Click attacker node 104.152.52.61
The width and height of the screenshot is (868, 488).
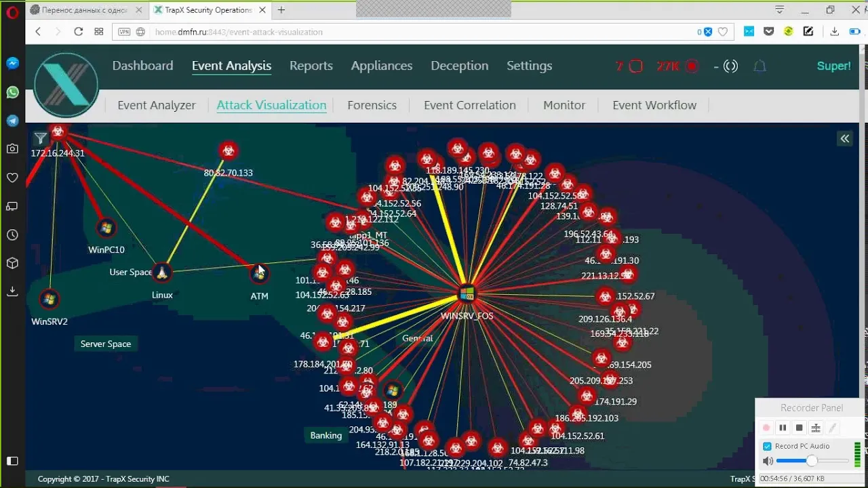(x=557, y=427)
